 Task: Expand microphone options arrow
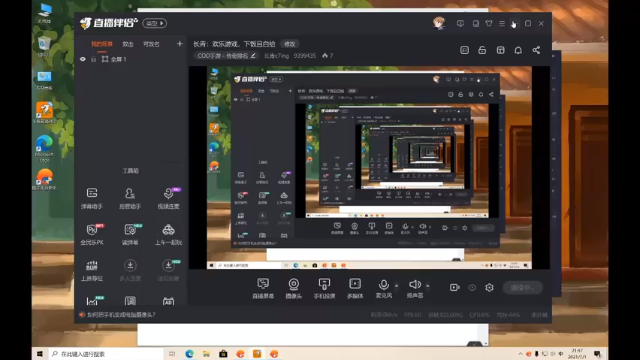[396, 286]
